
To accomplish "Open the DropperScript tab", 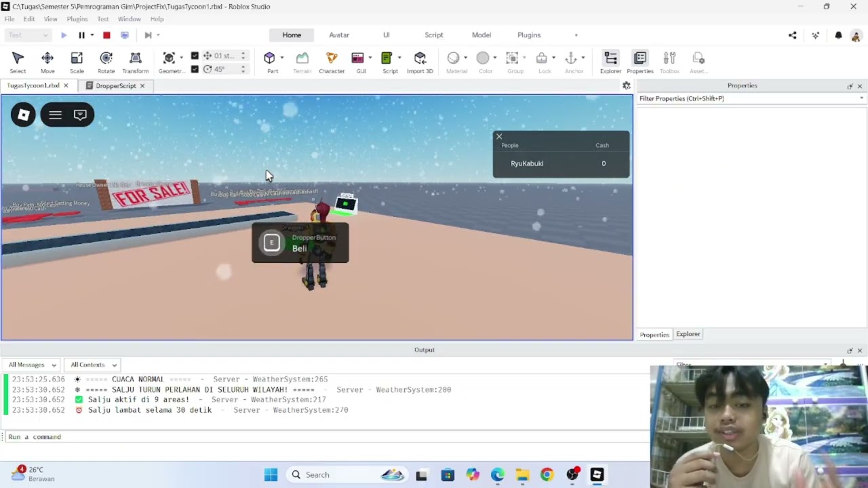I will (x=115, y=86).
